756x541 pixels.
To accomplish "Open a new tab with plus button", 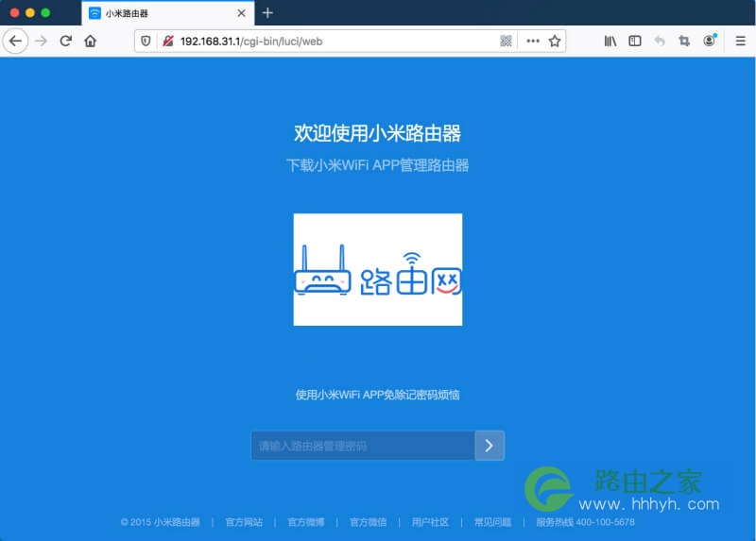I will pyautogui.click(x=267, y=13).
